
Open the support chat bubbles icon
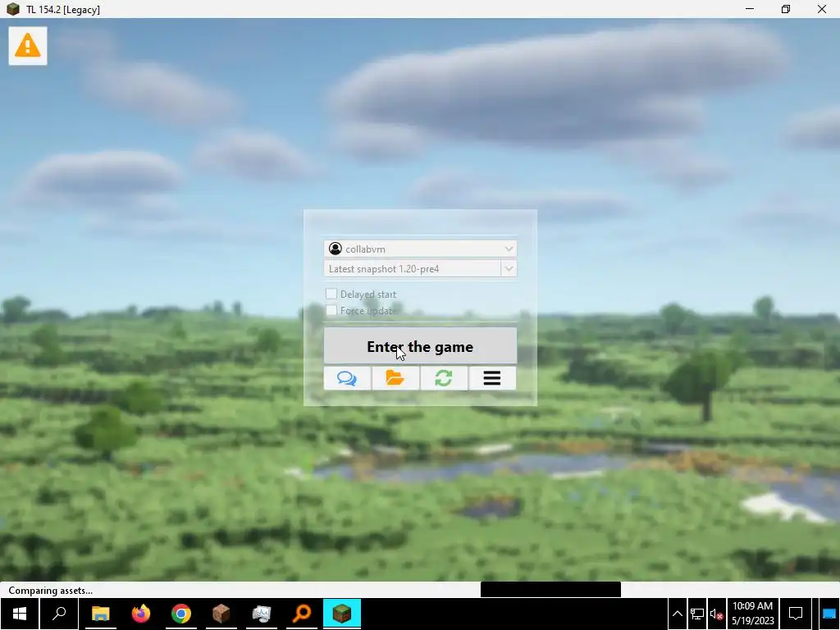347,378
